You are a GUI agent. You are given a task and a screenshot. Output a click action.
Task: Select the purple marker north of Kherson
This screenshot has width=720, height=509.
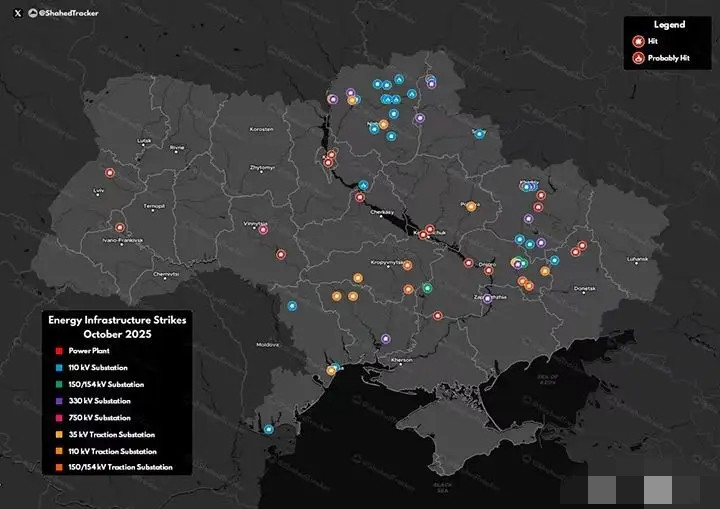point(386,339)
